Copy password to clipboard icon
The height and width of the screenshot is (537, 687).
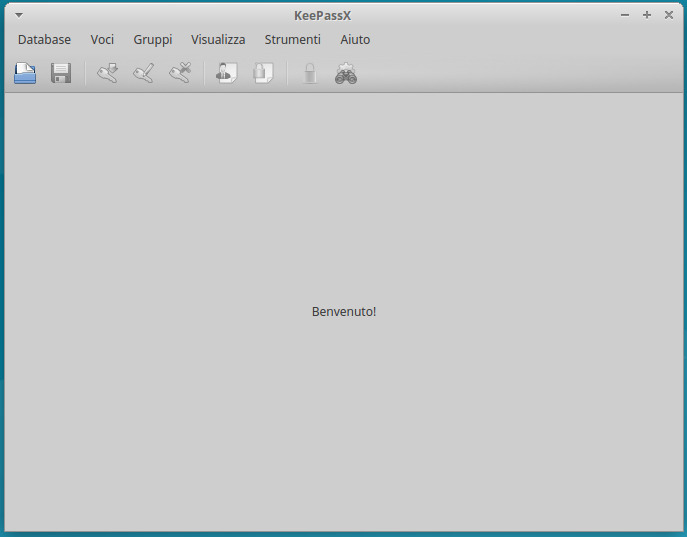pos(263,73)
